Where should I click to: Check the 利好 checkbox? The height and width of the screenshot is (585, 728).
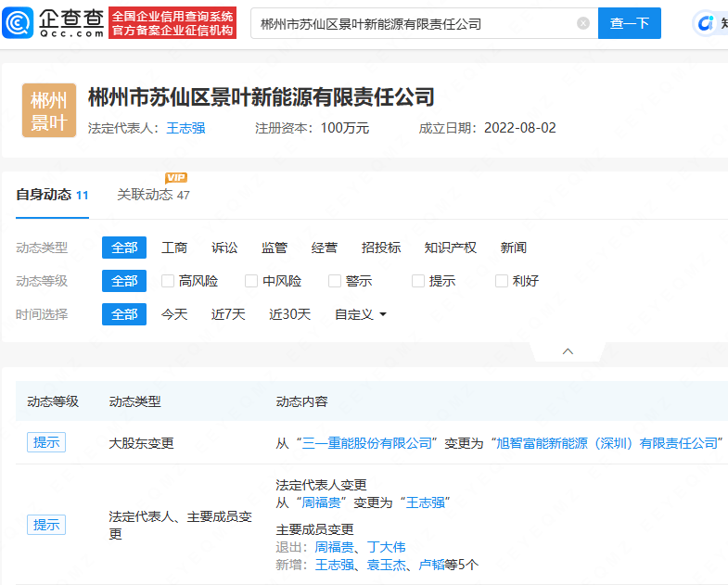tap(502, 281)
